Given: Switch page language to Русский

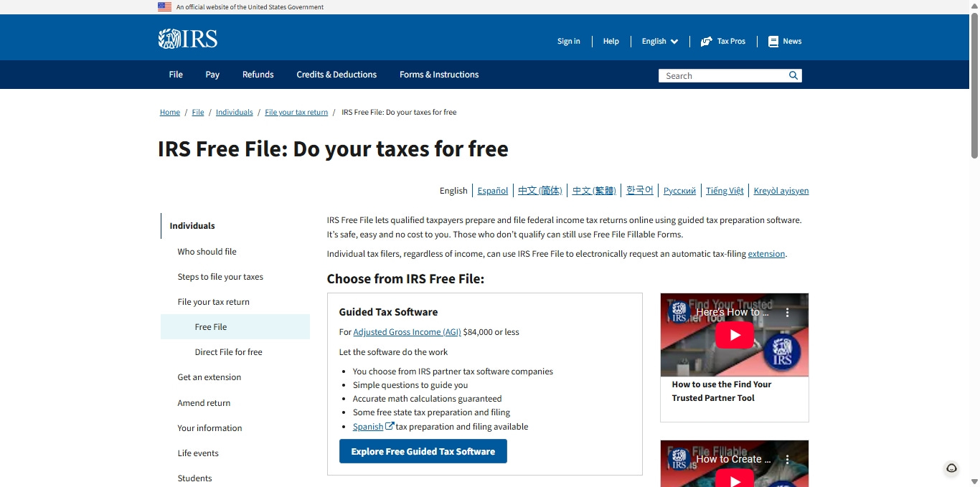Looking at the screenshot, I should pos(679,191).
